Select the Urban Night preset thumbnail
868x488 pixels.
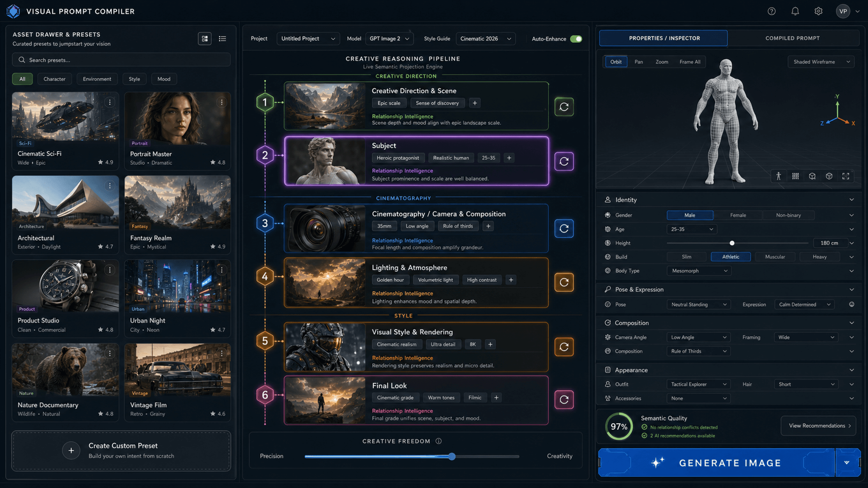(178, 286)
